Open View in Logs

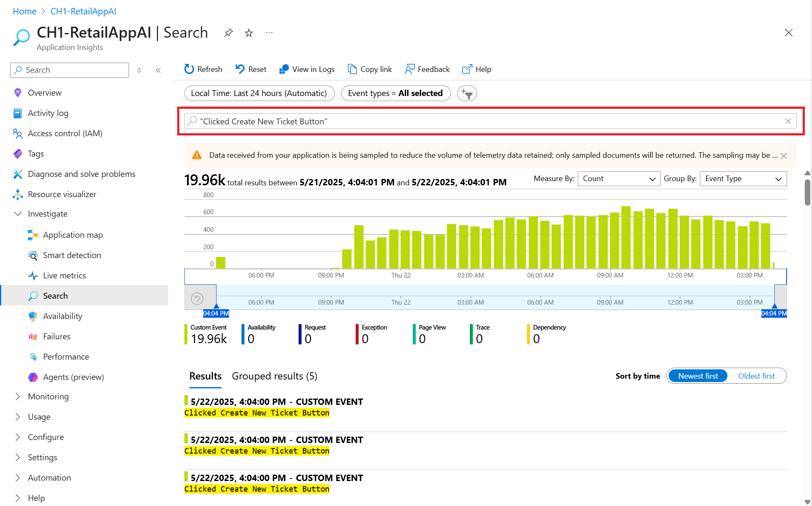pyautogui.click(x=307, y=69)
